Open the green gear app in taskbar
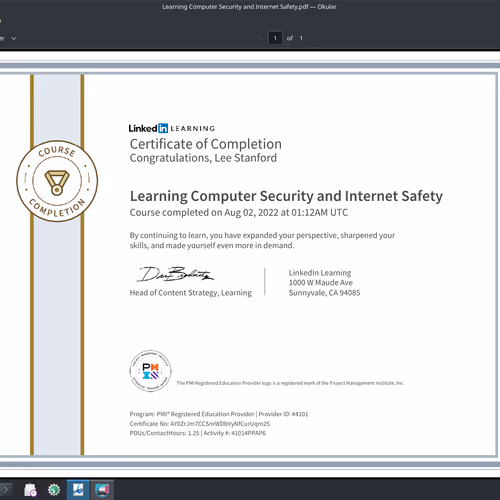 [x=54, y=490]
